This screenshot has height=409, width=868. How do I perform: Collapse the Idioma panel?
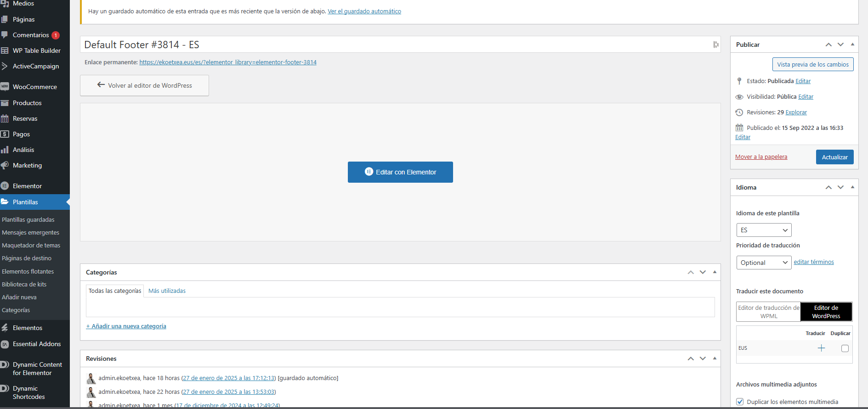(x=852, y=187)
